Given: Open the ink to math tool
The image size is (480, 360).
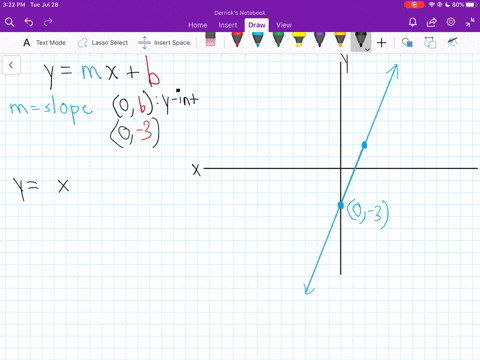Looking at the screenshot, I should pos(452,42).
